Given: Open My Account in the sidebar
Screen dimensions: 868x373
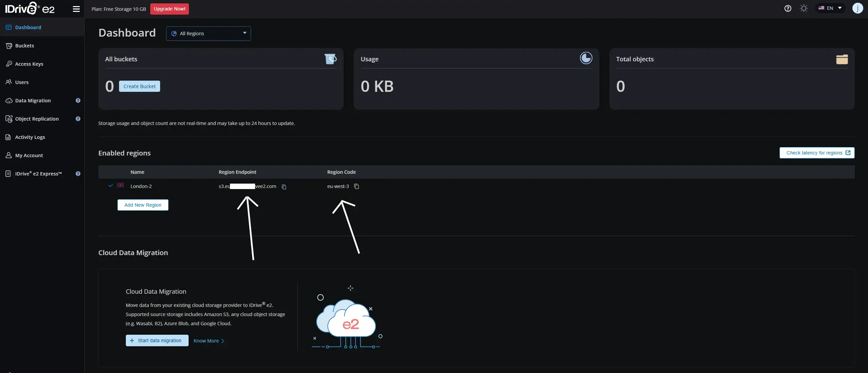Looking at the screenshot, I should (x=42, y=156).
